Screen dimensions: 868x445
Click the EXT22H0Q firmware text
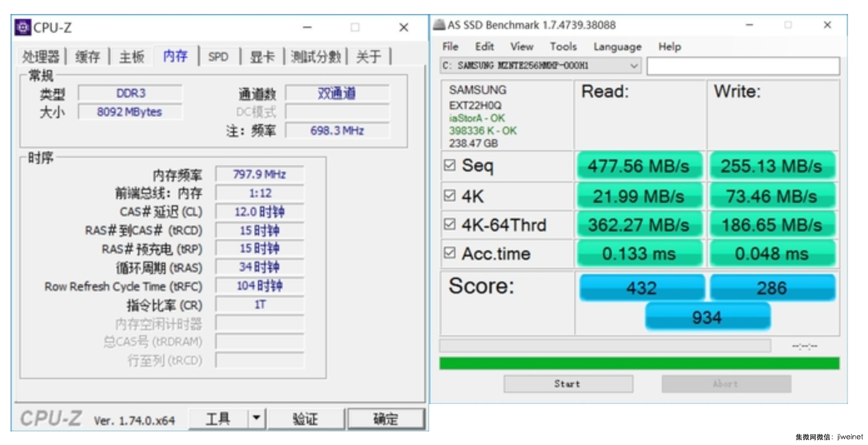(x=475, y=105)
